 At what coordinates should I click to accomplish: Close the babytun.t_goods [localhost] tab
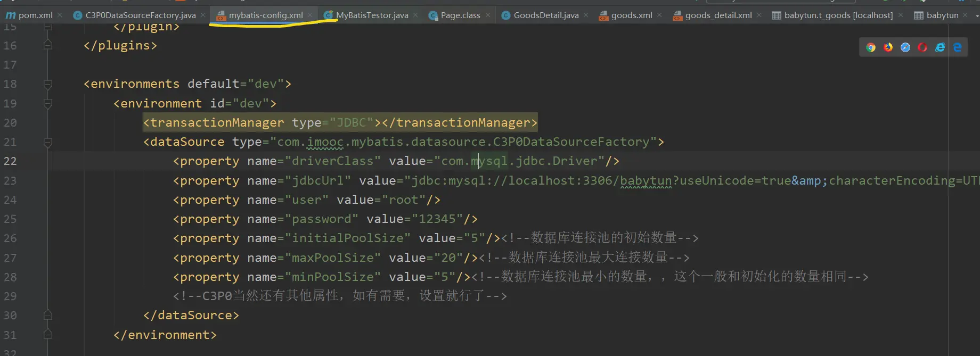point(900,15)
